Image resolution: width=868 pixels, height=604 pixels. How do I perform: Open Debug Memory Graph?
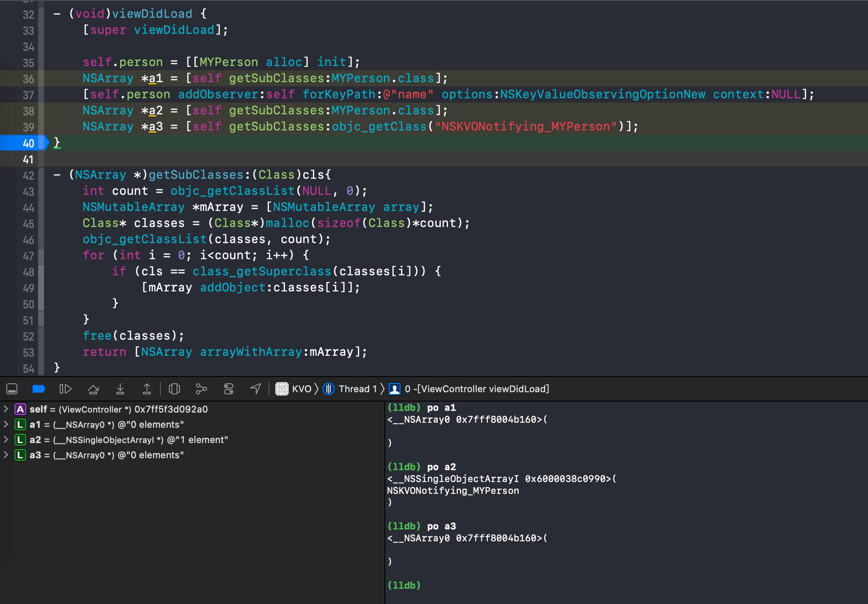pos(202,389)
